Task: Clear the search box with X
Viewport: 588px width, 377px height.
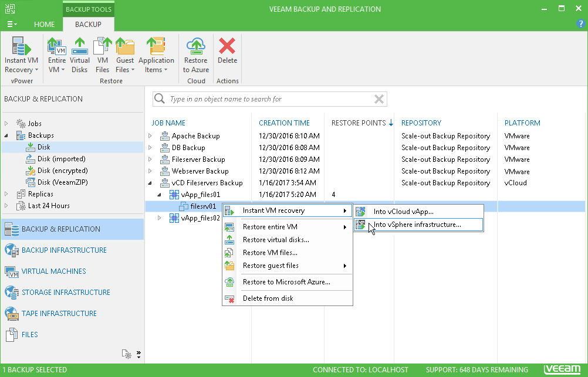Action: (x=379, y=99)
